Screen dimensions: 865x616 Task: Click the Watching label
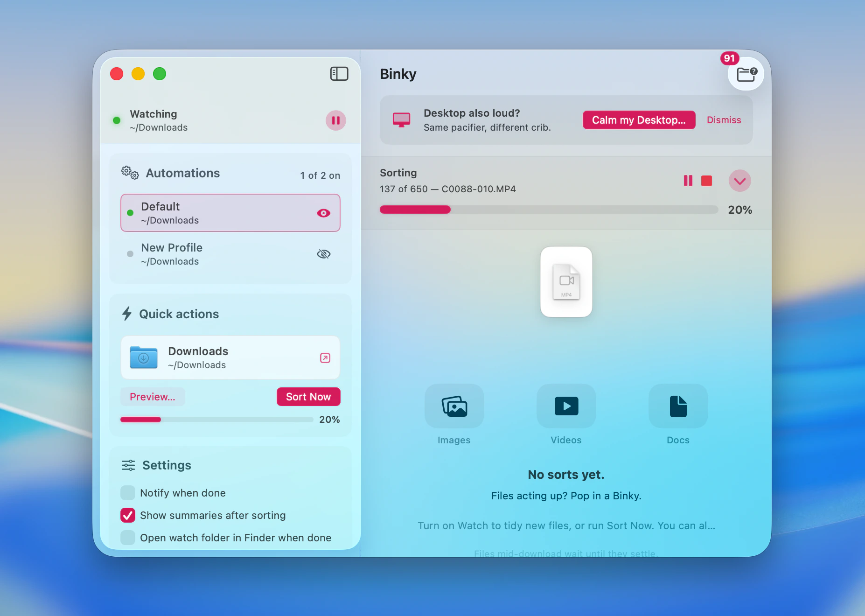pos(153,114)
